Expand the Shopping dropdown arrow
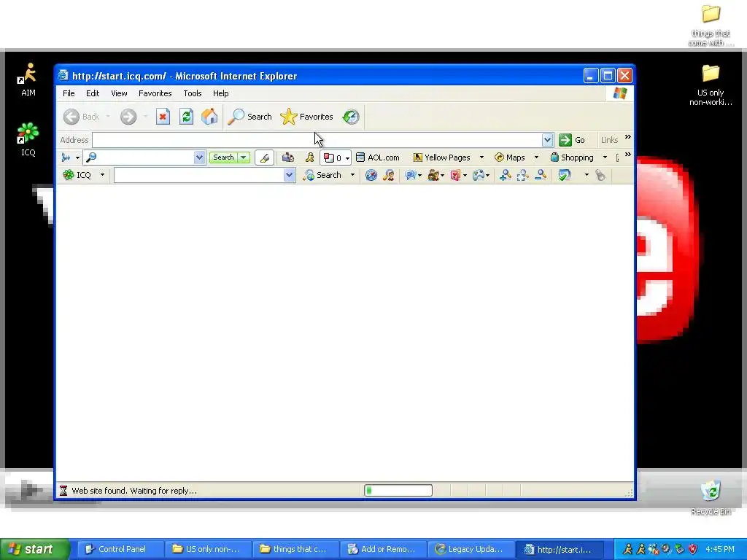 pyautogui.click(x=605, y=157)
